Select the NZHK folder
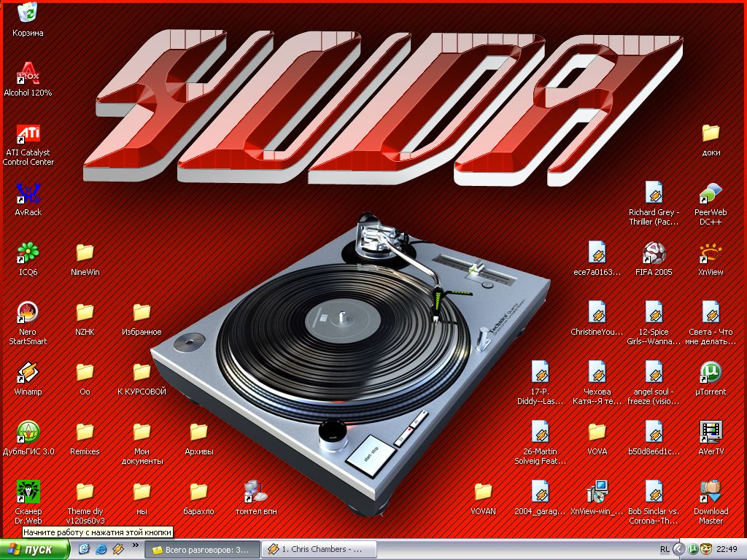 click(85, 319)
